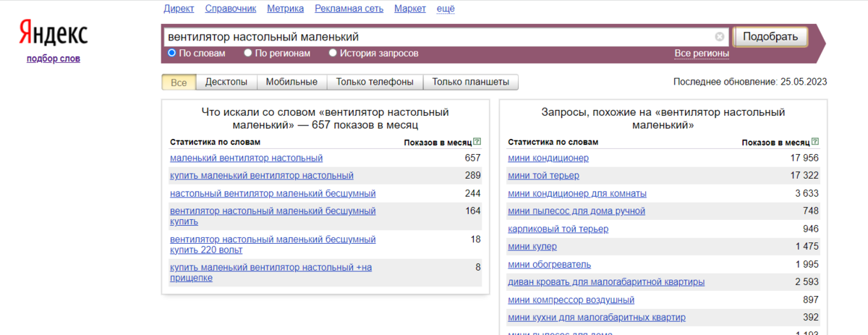868x335 pixels.
Task: Open help icon next to left Показов в месяц
Action: click(477, 143)
